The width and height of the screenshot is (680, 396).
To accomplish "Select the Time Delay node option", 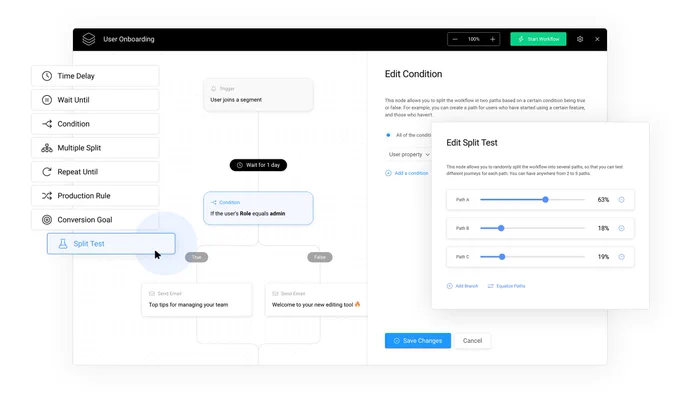I will pyautogui.click(x=95, y=76).
